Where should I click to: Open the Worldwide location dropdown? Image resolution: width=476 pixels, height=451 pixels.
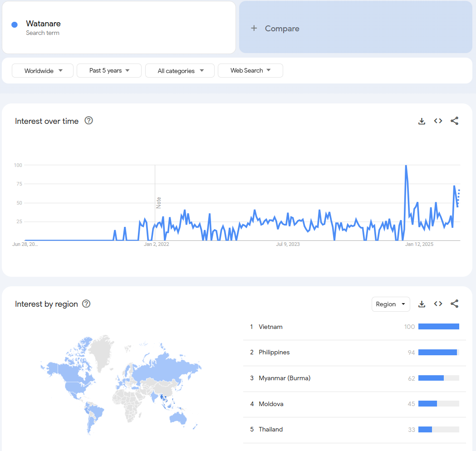pos(43,71)
